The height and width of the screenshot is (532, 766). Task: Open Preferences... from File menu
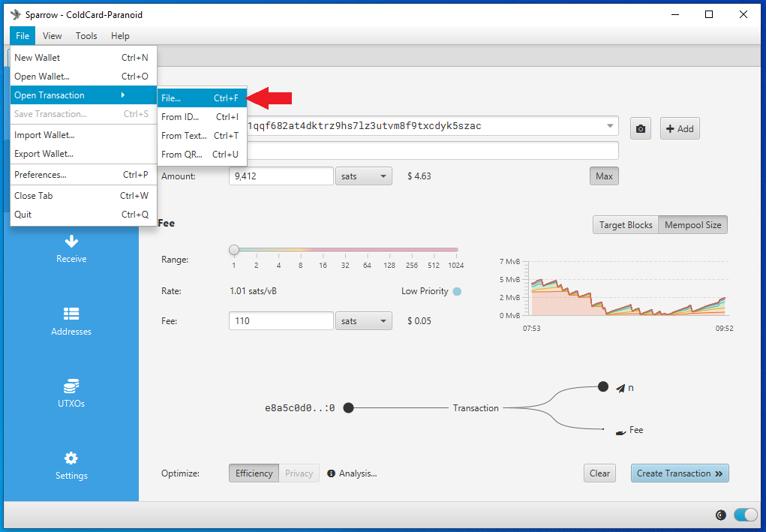[83, 174]
